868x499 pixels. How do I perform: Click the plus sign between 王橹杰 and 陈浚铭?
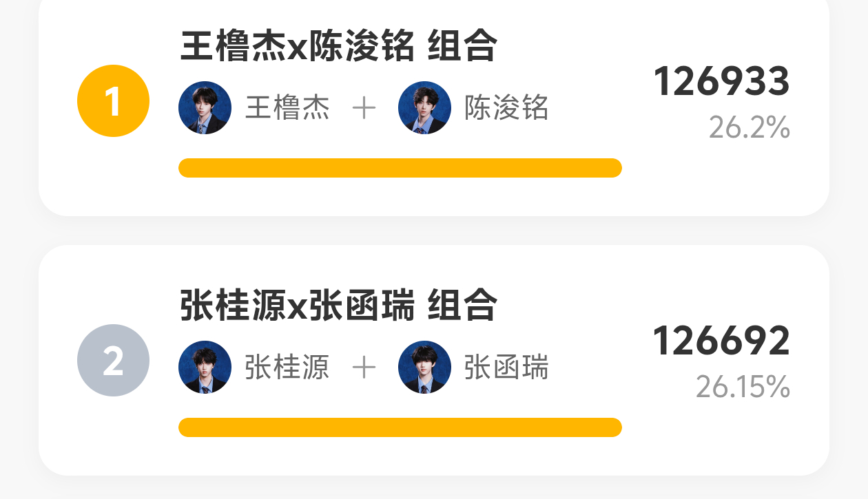click(364, 108)
